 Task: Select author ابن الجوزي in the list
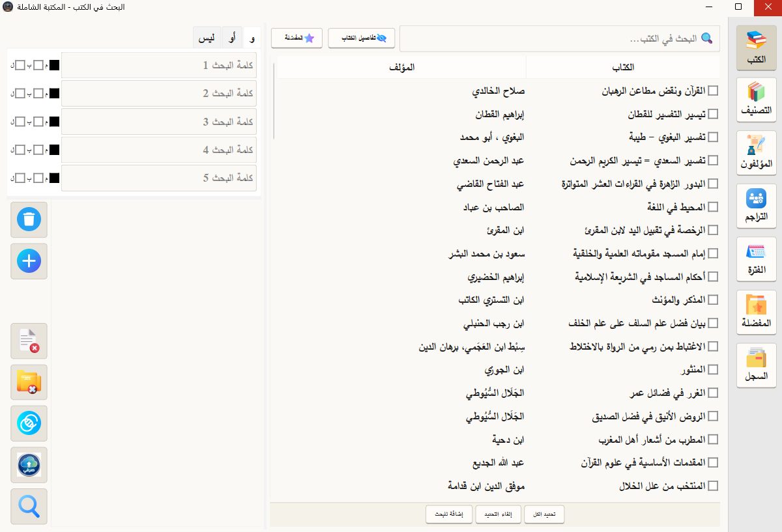click(504, 370)
